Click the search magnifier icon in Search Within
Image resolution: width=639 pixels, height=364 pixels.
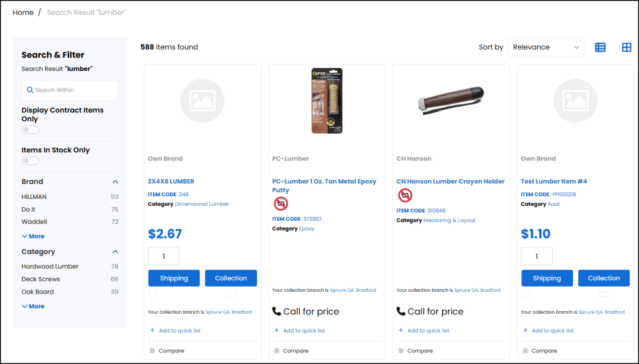click(x=30, y=90)
